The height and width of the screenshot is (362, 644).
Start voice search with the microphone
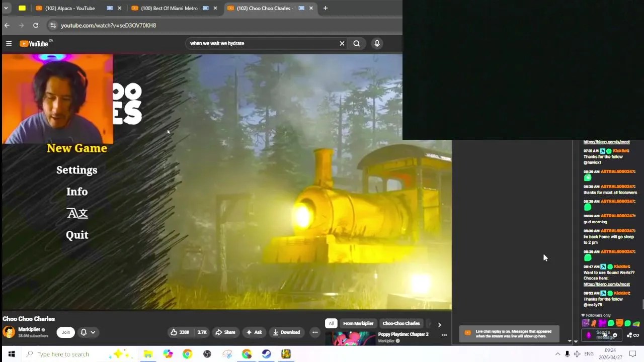(377, 43)
